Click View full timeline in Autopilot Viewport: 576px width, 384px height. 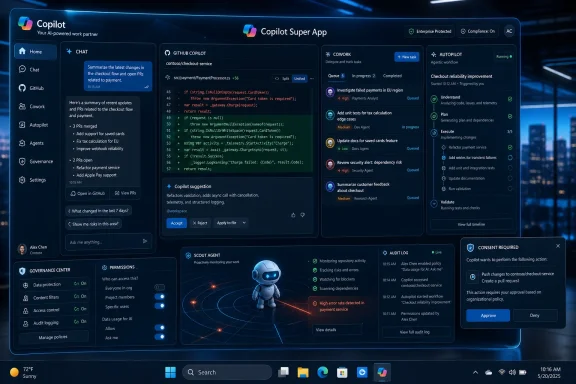coord(471,224)
